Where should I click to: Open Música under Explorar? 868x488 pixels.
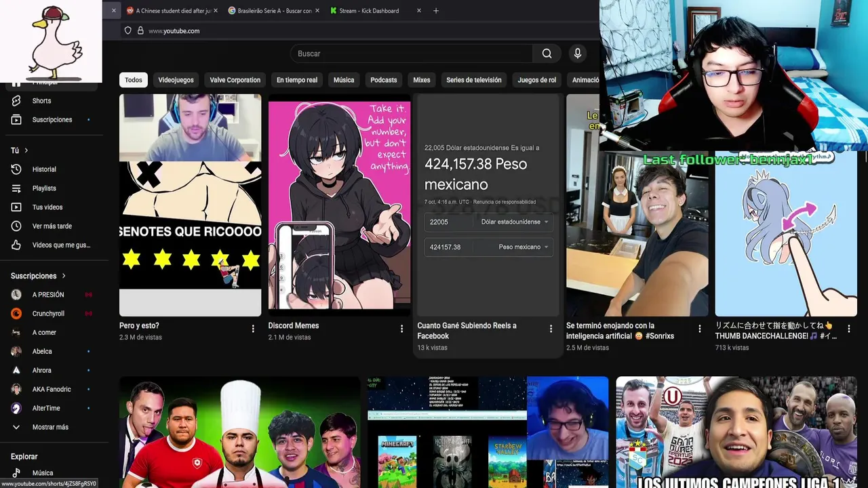pos(42,473)
